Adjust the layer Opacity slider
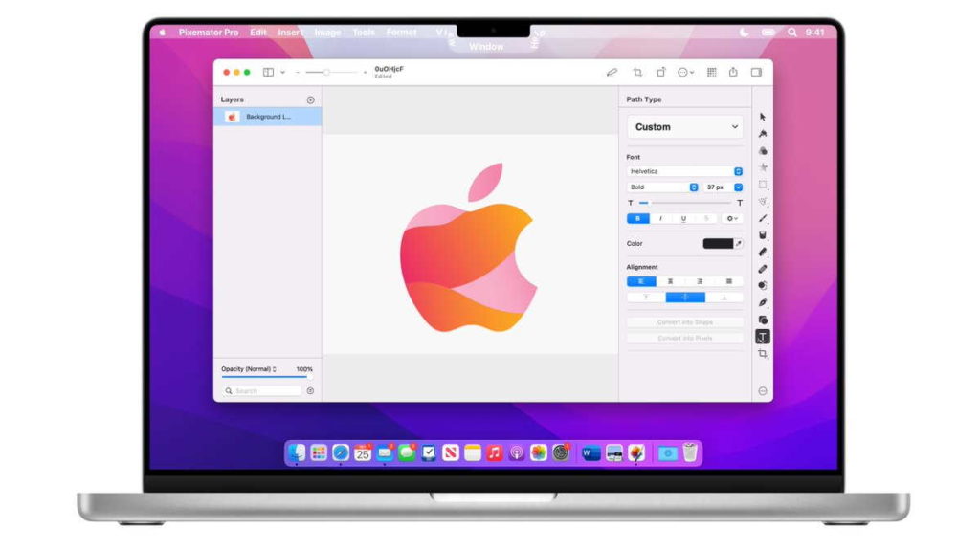 tap(267, 377)
